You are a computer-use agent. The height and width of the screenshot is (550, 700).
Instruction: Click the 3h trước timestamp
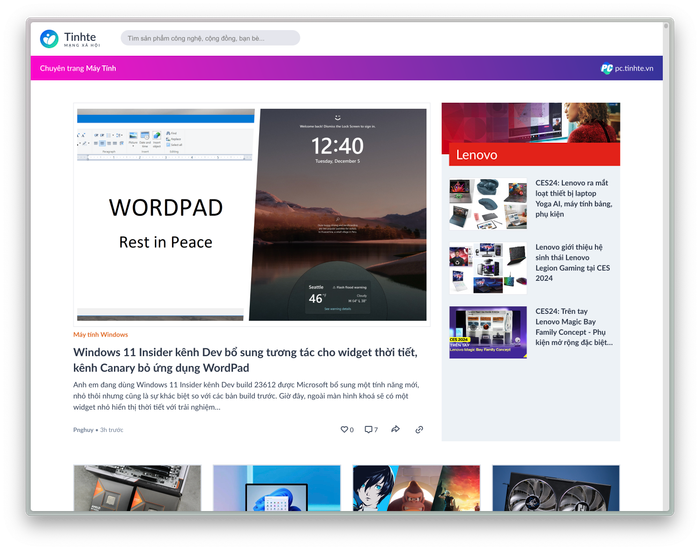pos(112,430)
